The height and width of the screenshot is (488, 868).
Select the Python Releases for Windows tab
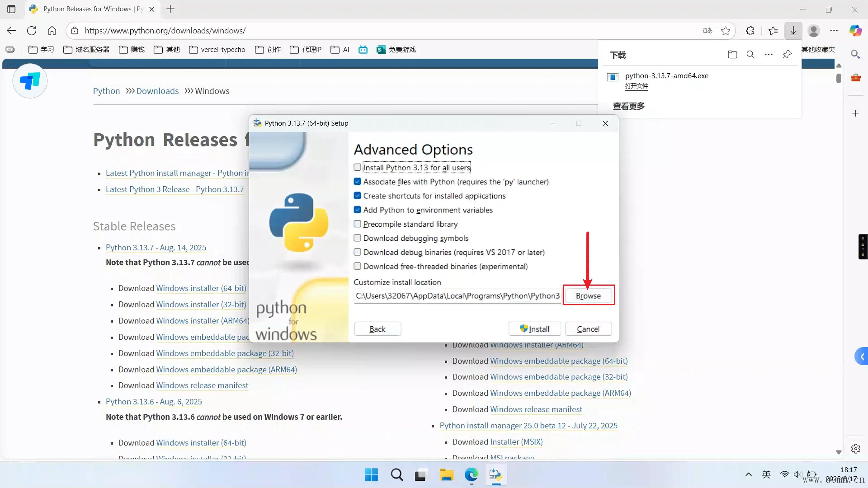point(88,9)
